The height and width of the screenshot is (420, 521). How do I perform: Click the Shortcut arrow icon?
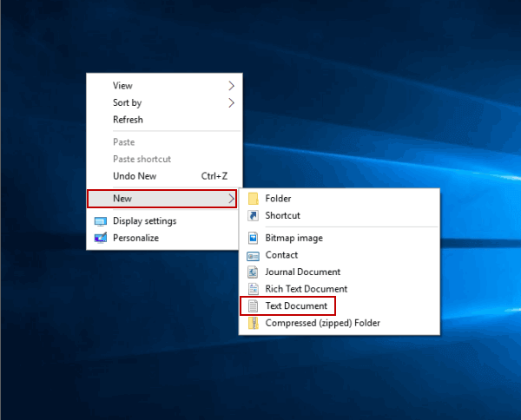[x=254, y=215]
